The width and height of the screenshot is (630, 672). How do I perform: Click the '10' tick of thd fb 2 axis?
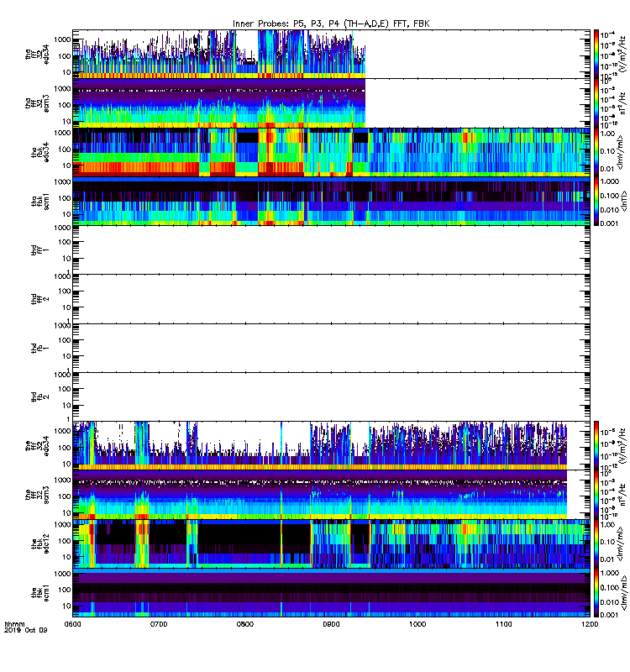tap(66, 406)
